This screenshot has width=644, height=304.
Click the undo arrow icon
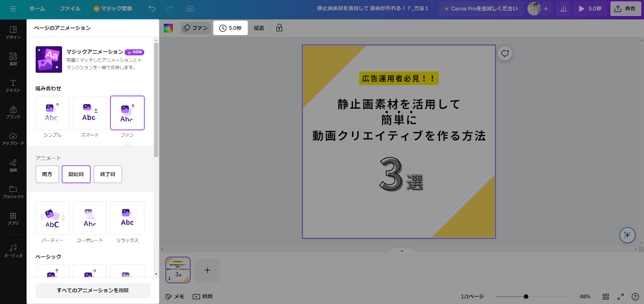152,8
